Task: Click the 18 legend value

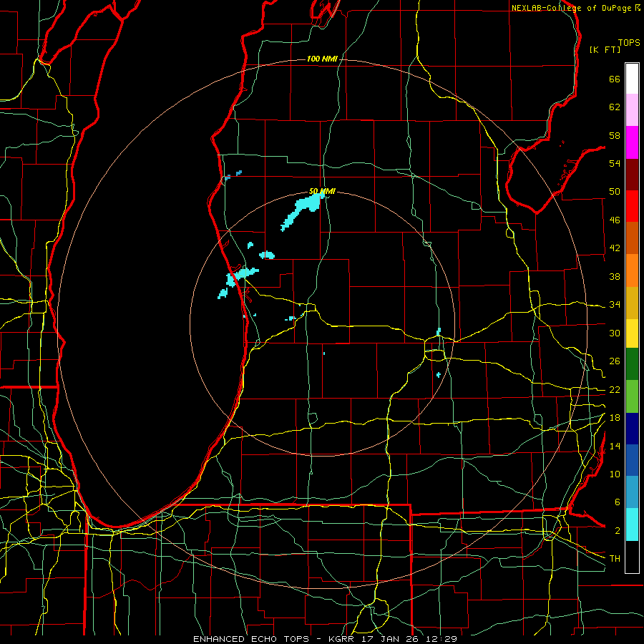Action: click(x=615, y=418)
